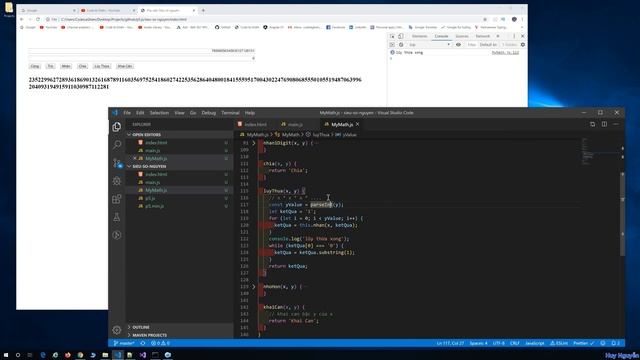
Task: Open the Source Control view in VS Code
Action: click(117, 163)
